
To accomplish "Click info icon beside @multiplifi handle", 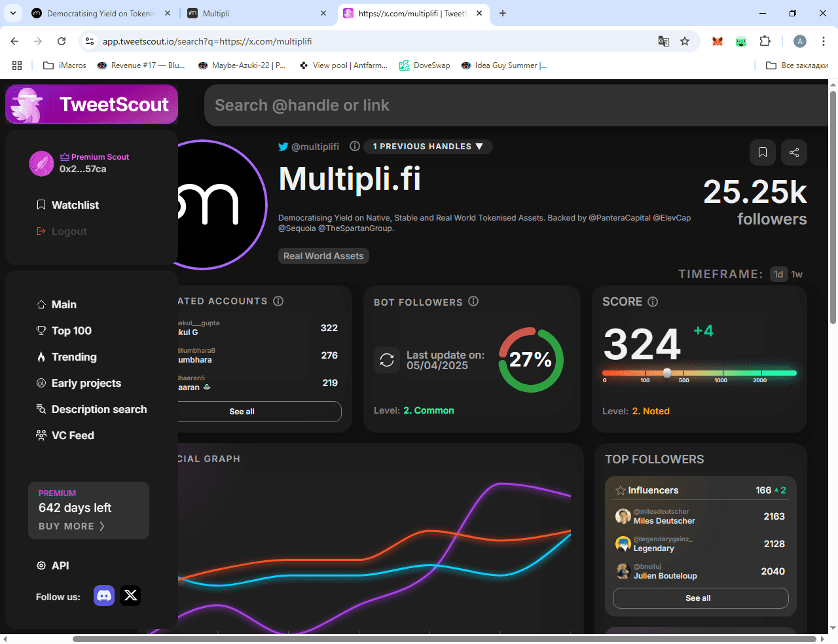I will (355, 146).
